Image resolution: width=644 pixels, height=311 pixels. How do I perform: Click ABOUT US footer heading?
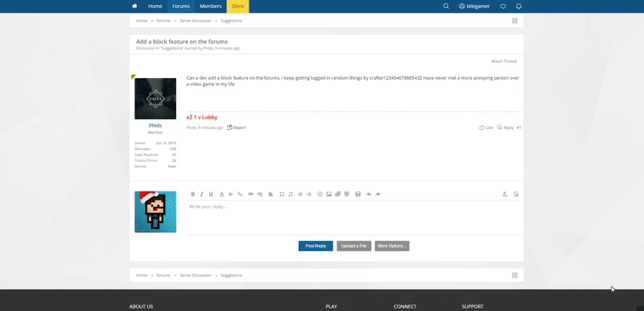click(141, 306)
